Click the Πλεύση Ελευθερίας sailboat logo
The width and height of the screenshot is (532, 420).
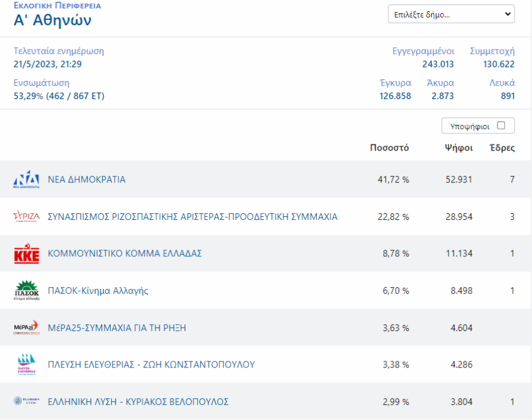(x=27, y=365)
